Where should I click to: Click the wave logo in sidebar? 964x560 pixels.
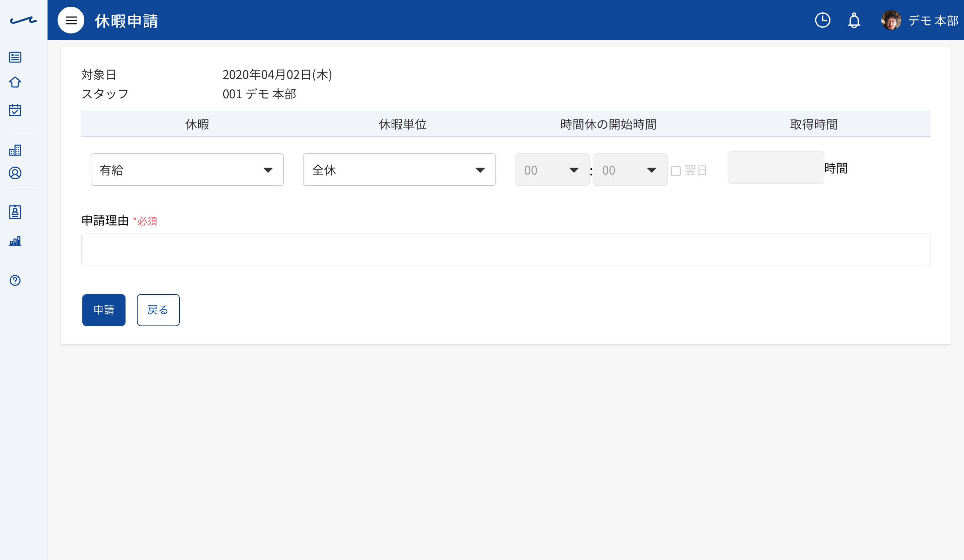coord(23,20)
